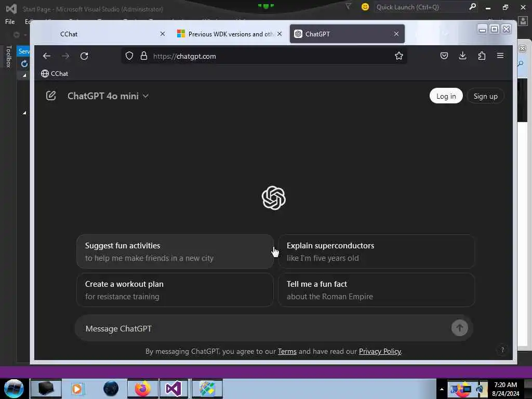Open the extensions puzzle icon

click(x=482, y=56)
